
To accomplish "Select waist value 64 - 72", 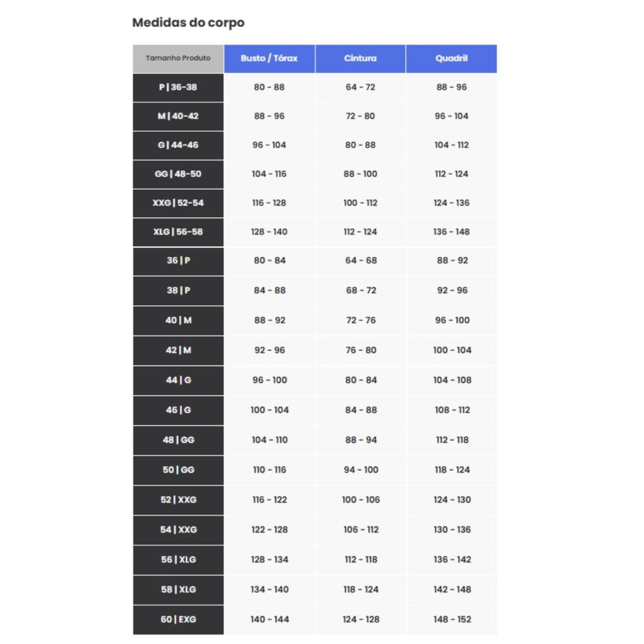I will 360,87.
